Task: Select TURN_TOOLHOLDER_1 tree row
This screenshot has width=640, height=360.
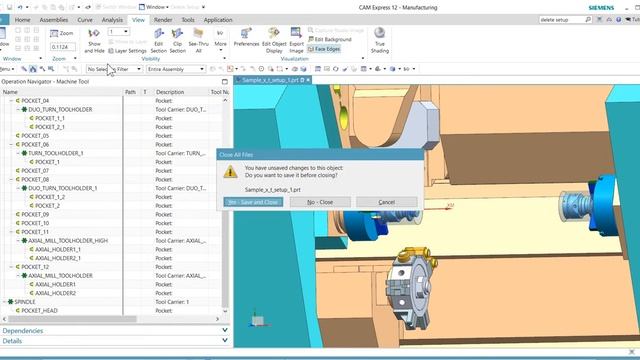Action: [56, 153]
